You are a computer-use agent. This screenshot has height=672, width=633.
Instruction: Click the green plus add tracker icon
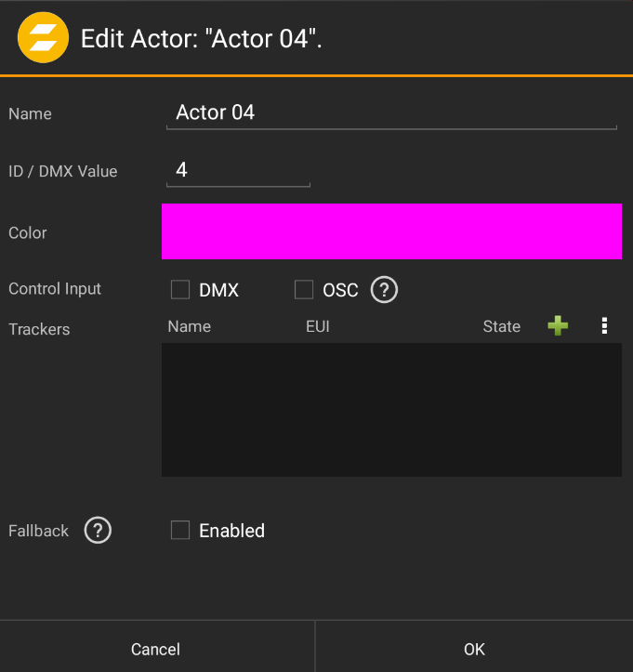tap(558, 325)
